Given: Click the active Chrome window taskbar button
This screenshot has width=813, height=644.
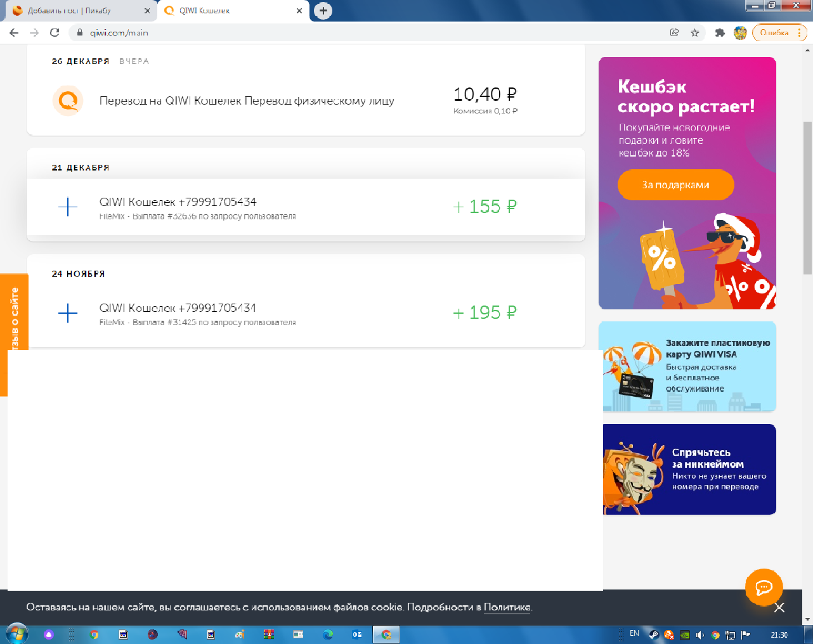Looking at the screenshot, I should (x=386, y=634).
